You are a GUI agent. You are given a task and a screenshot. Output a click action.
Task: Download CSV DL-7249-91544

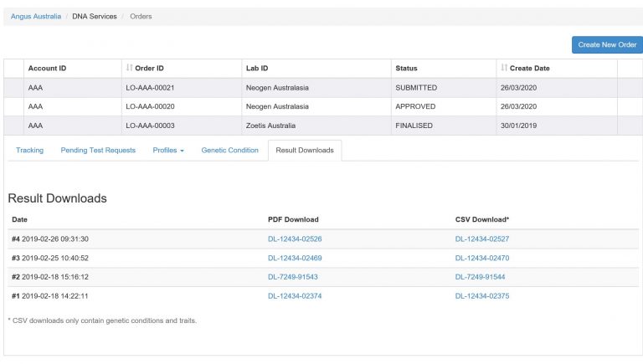pos(480,277)
